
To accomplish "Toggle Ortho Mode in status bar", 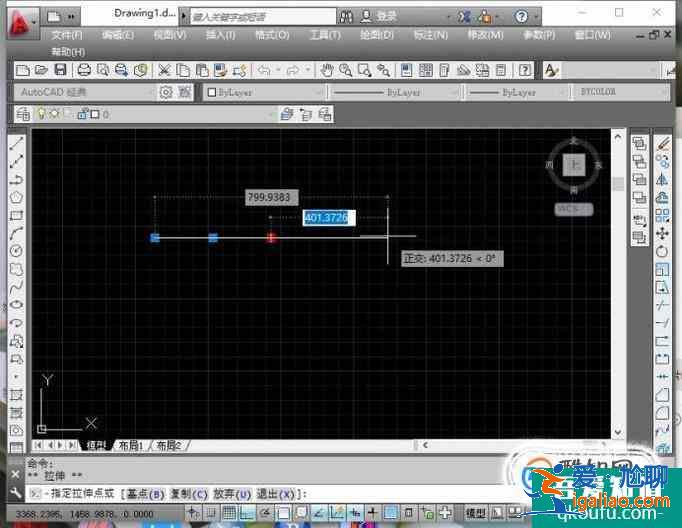I will click(247, 513).
